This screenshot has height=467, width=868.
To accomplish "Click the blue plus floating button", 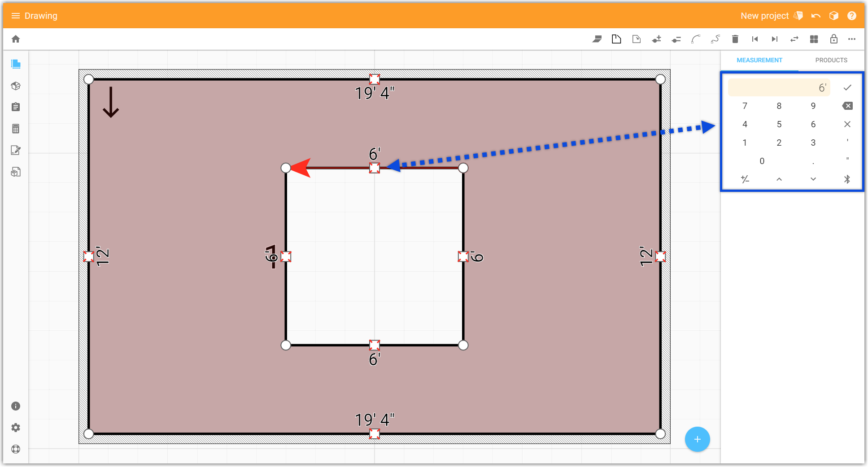I will tap(698, 439).
